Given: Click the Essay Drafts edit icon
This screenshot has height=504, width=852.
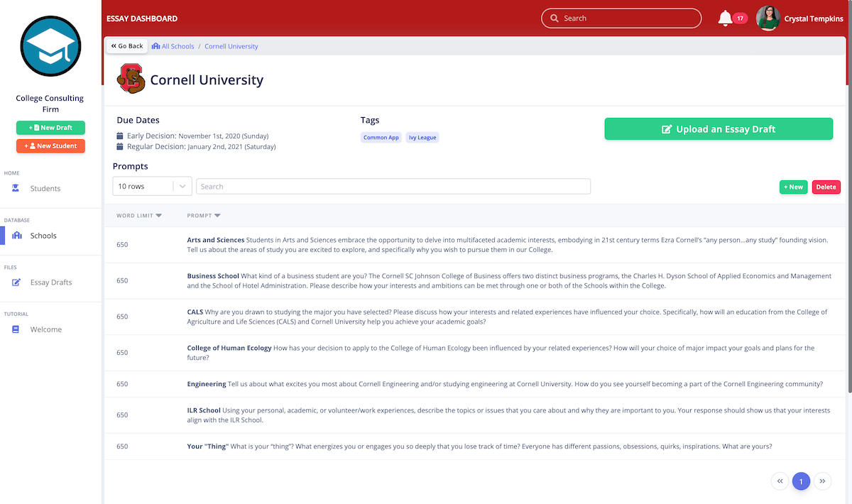Looking at the screenshot, I should pyautogui.click(x=16, y=282).
